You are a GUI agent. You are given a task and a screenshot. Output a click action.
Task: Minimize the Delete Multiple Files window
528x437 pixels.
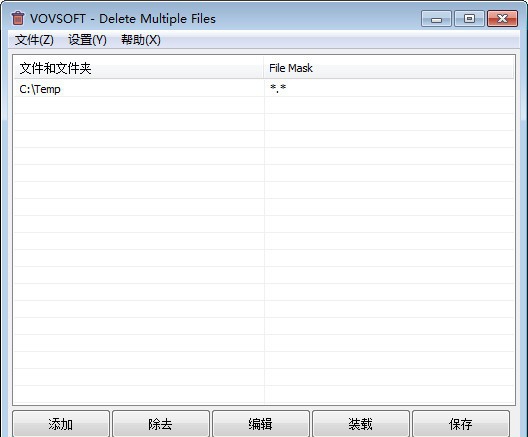point(436,19)
